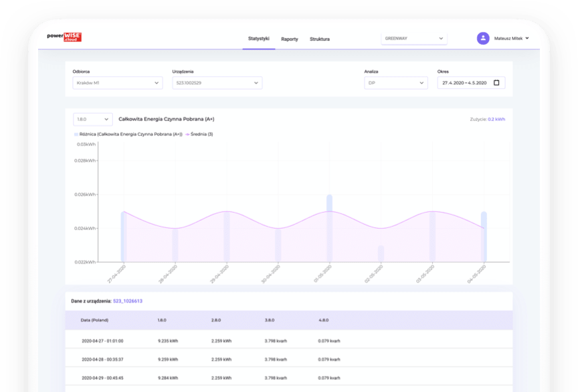The image size is (578, 392).
Task: Switch to the Struktura tab
Action: click(320, 39)
